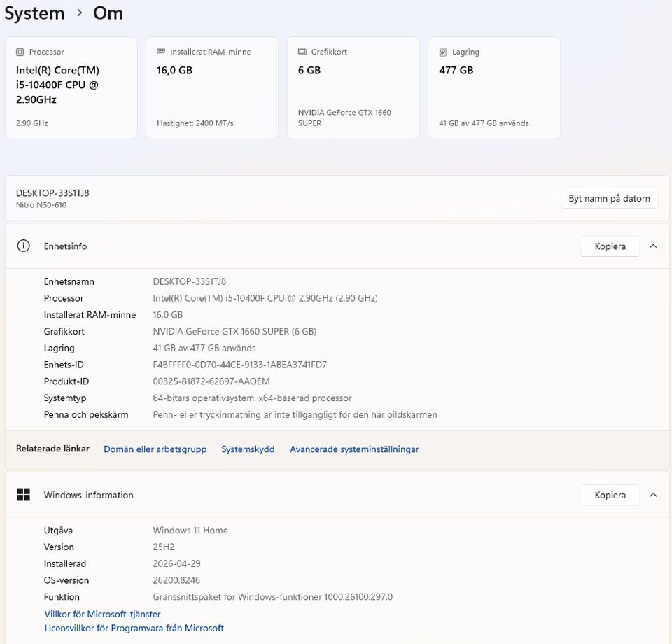
Task: Copy Windows-information using its Kopiera button
Action: tap(610, 495)
